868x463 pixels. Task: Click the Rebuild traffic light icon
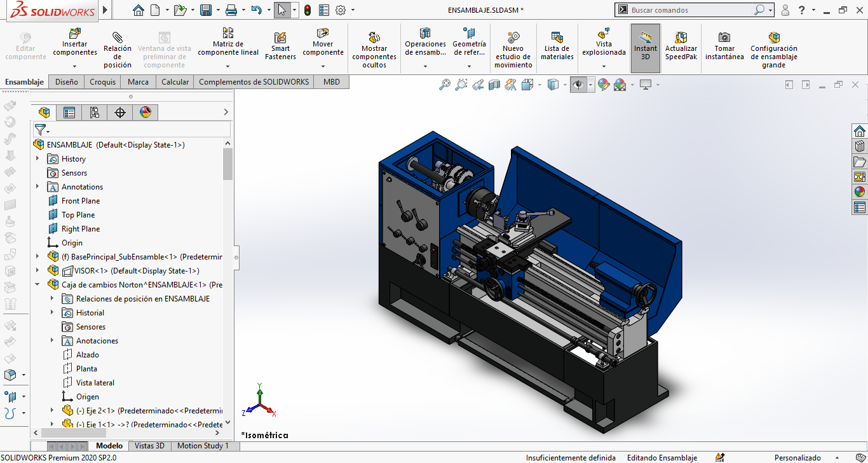click(x=308, y=10)
